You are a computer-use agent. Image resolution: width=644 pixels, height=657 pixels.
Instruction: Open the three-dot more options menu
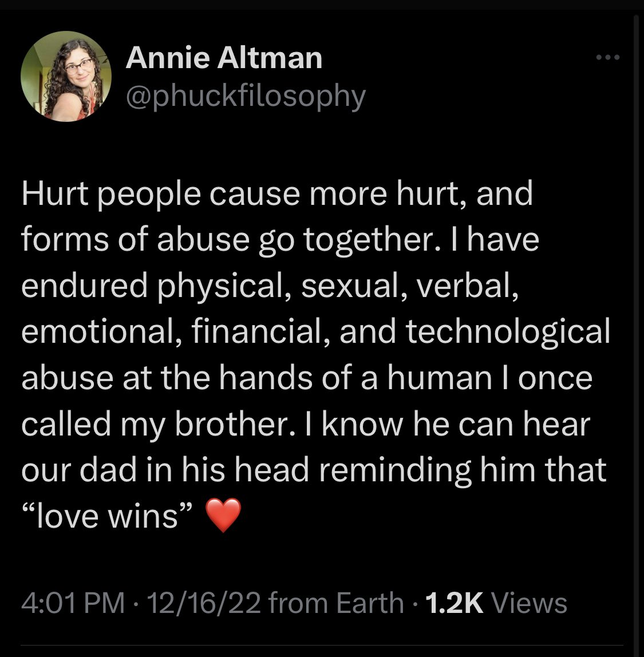[x=607, y=57]
